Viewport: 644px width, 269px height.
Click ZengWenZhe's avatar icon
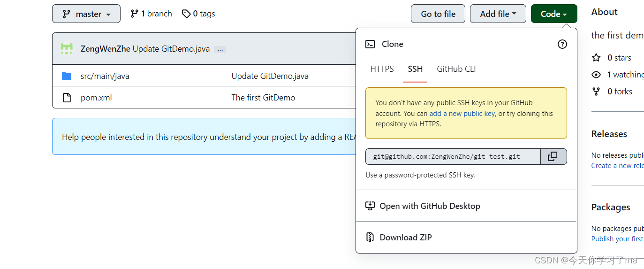67,48
